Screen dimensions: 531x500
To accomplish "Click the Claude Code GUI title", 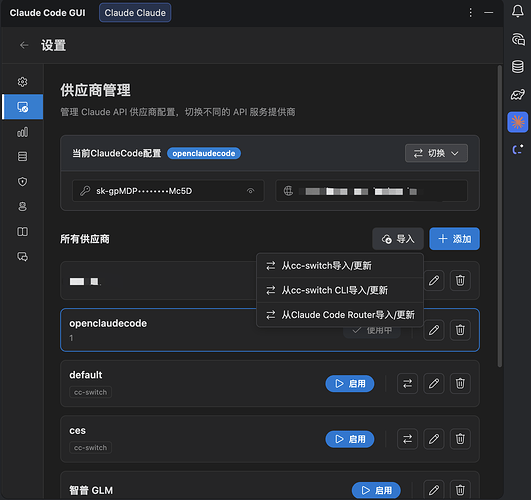I will tap(47, 13).
